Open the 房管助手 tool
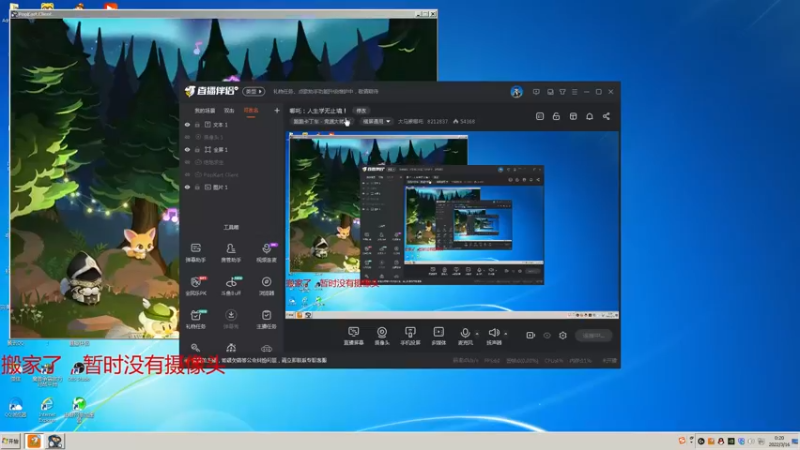The image size is (800, 450). (x=231, y=253)
